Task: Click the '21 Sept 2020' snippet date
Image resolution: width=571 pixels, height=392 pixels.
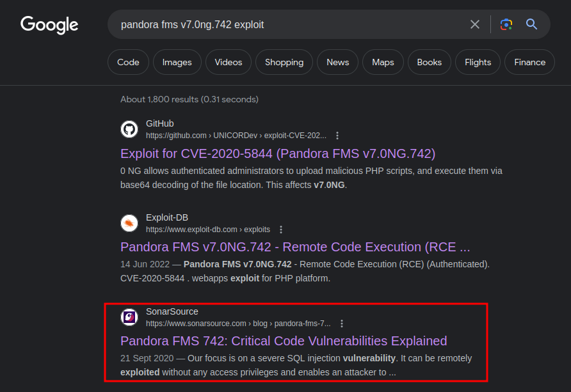Action: point(147,358)
